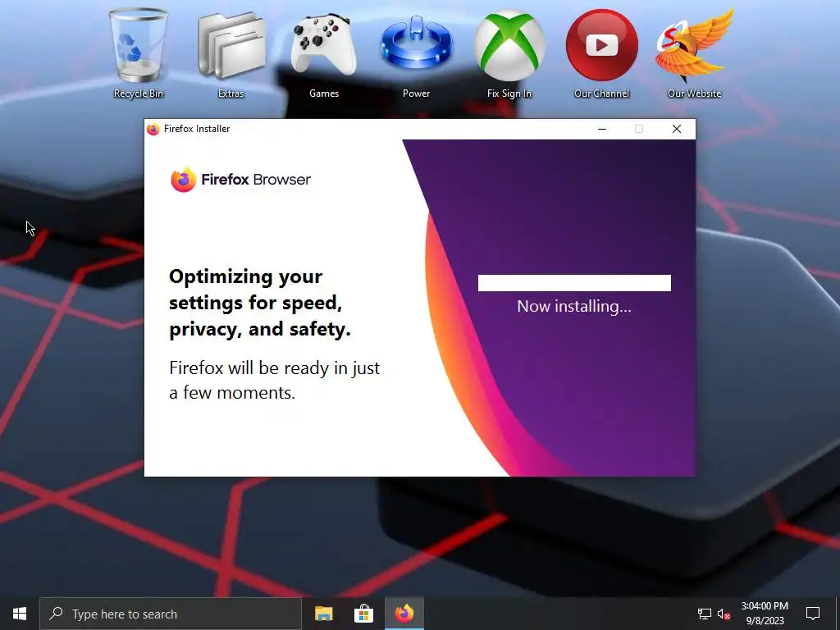Click the Type here to search box
Viewport: 840px width, 630px height.
(171, 614)
